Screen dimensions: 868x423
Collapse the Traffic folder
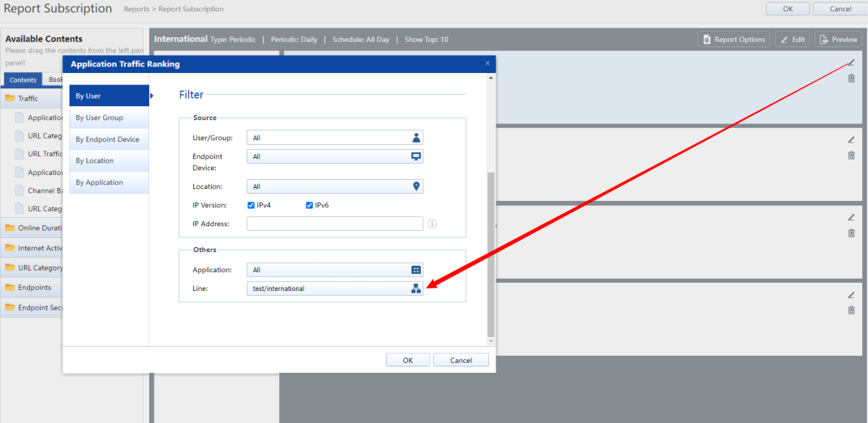tap(28, 98)
